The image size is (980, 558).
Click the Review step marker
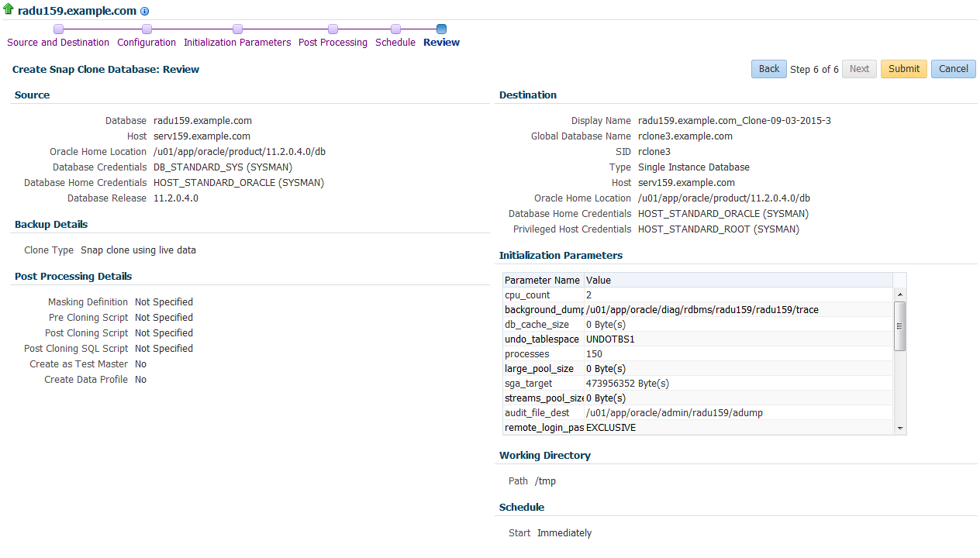(441, 29)
